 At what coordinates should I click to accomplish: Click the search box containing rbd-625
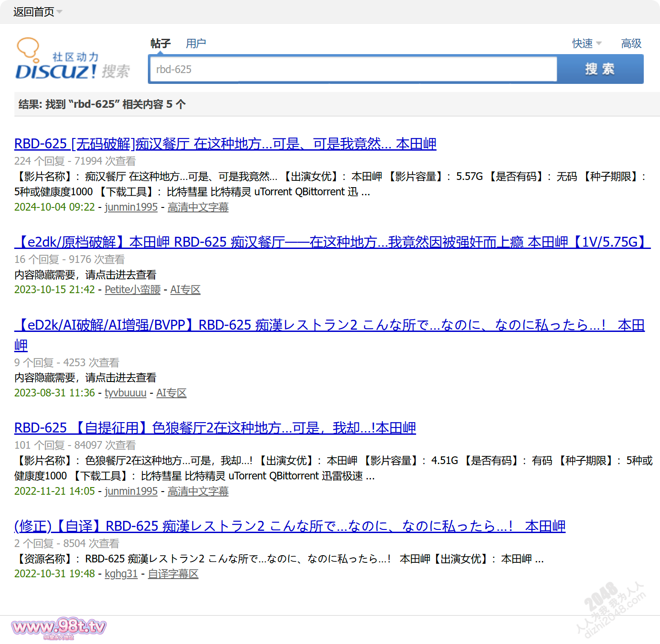click(x=353, y=69)
